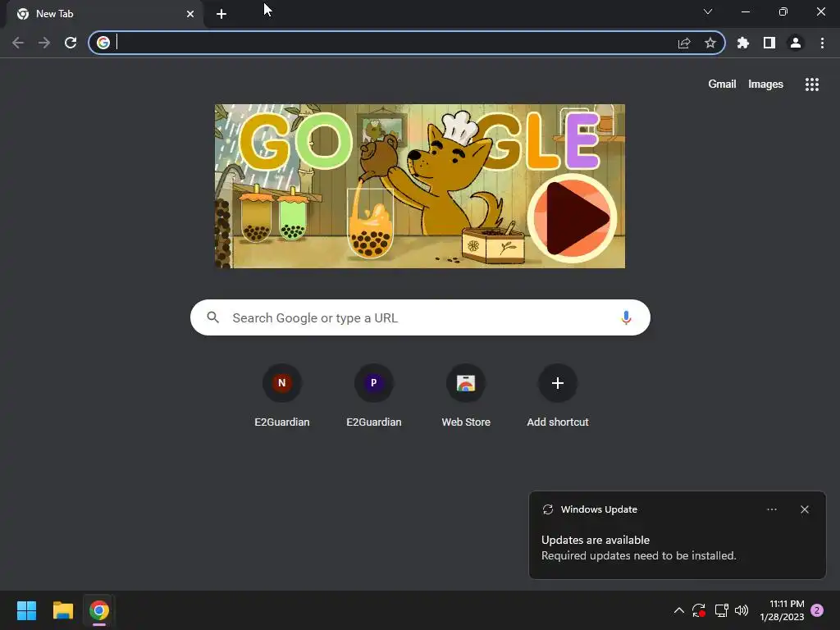Click the Windows Update tray icon
The width and height of the screenshot is (840, 630).
click(699, 610)
